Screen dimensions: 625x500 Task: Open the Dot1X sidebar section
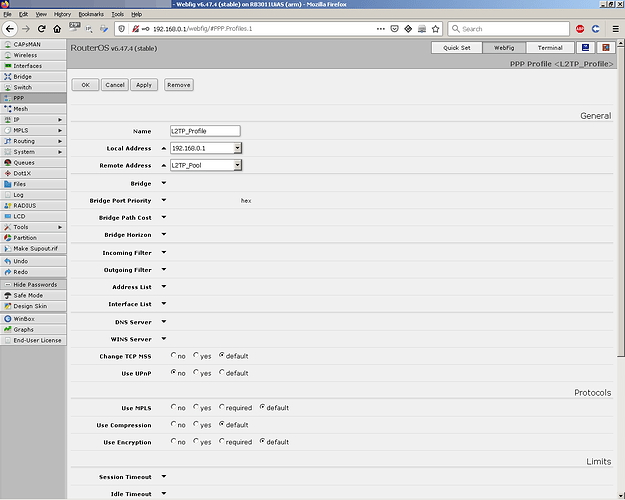[x=33, y=173]
